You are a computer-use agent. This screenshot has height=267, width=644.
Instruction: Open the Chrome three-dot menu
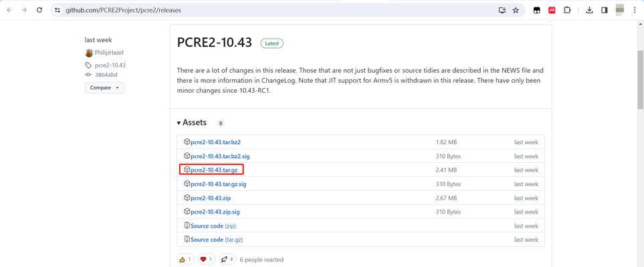[x=635, y=10]
